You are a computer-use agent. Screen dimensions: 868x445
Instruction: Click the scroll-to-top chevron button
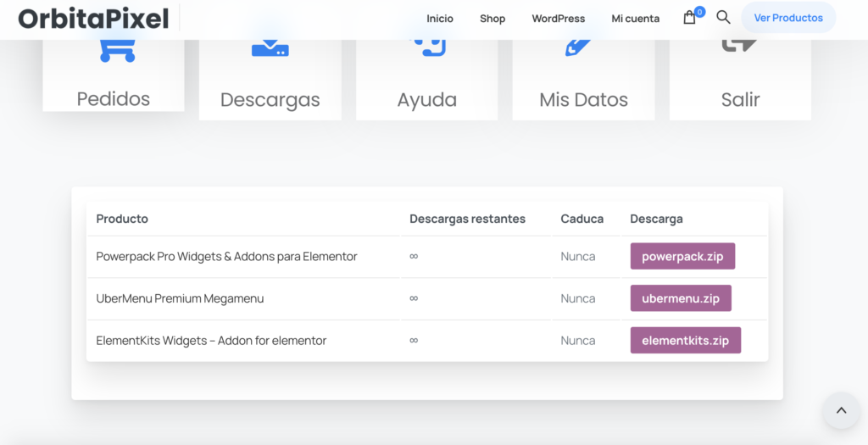pyautogui.click(x=841, y=410)
